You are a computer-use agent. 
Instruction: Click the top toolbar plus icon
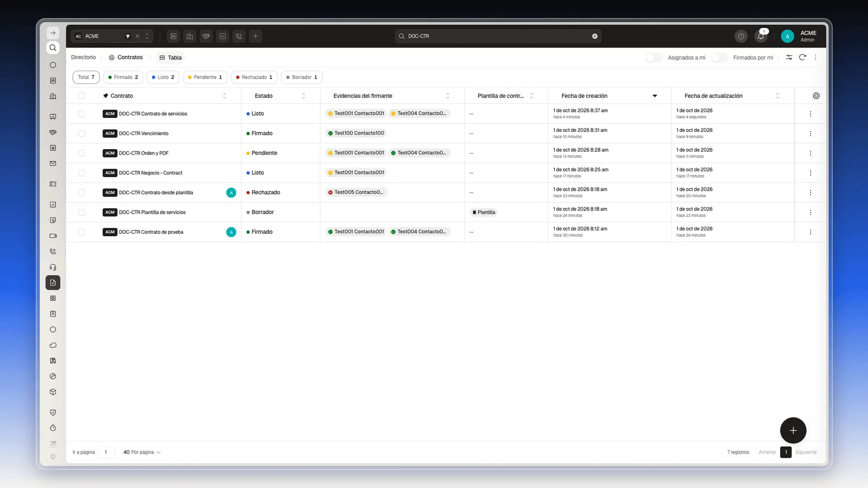coord(255,36)
